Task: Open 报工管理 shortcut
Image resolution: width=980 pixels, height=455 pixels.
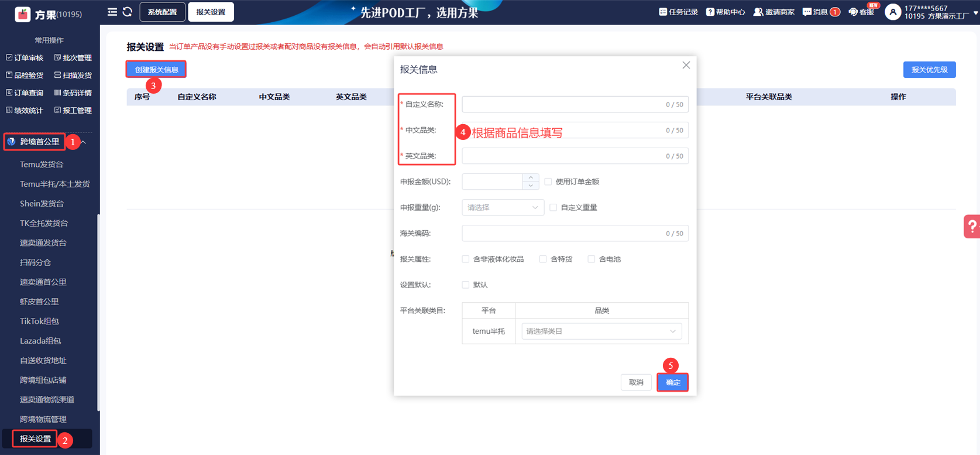Action: tap(73, 111)
